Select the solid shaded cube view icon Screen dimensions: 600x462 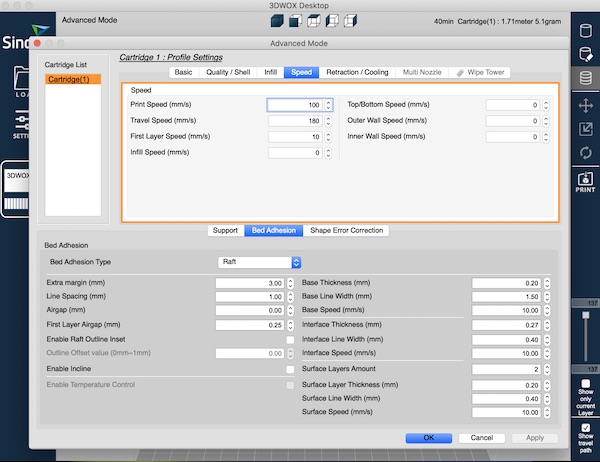point(277,21)
